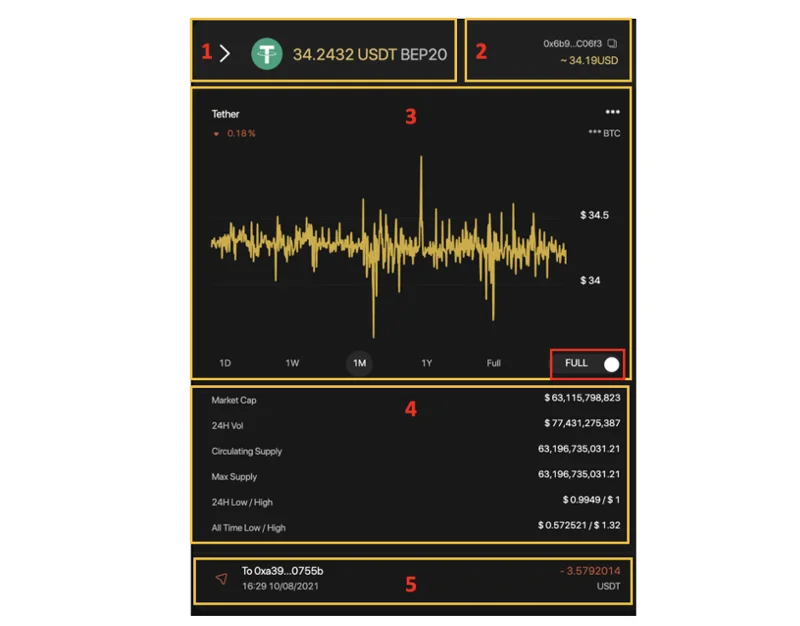
Task: Click the Circulating Supply label
Action: click(246, 452)
